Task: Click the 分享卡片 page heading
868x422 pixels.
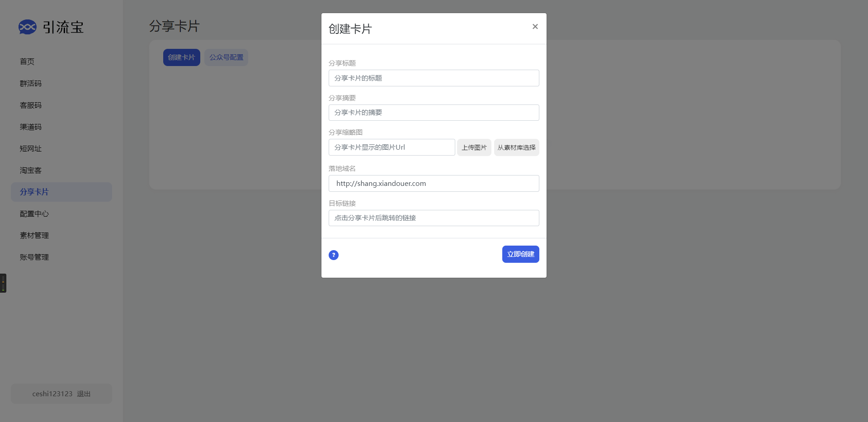Action: tap(175, 26)
